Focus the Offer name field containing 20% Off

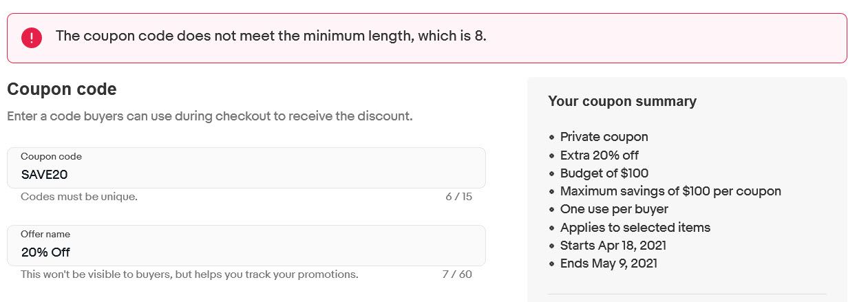(x=246, y=252)
